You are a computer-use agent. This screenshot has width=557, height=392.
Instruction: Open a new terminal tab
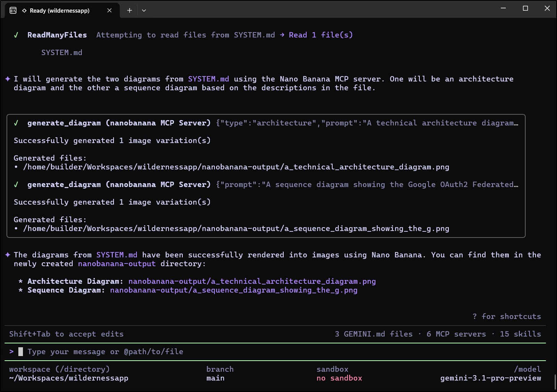point(130,10)
